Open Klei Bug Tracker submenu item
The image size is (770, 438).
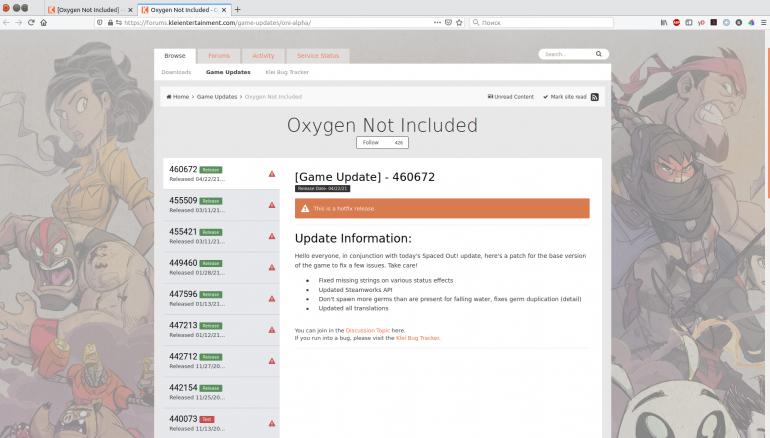[287, 72]
